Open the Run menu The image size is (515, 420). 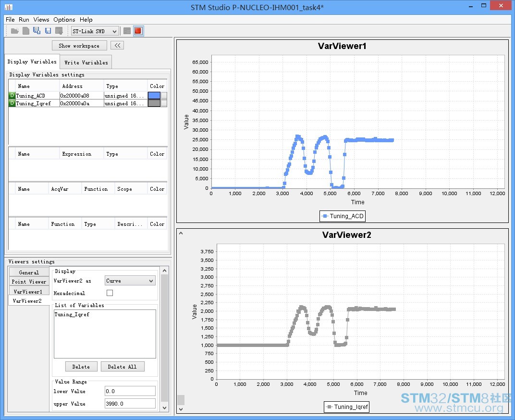[24, 19]
